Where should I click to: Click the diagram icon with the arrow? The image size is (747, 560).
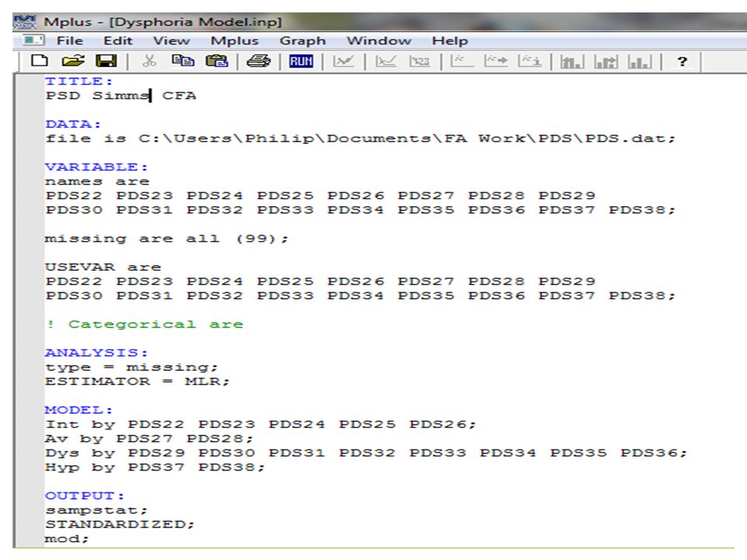[496, 61]
